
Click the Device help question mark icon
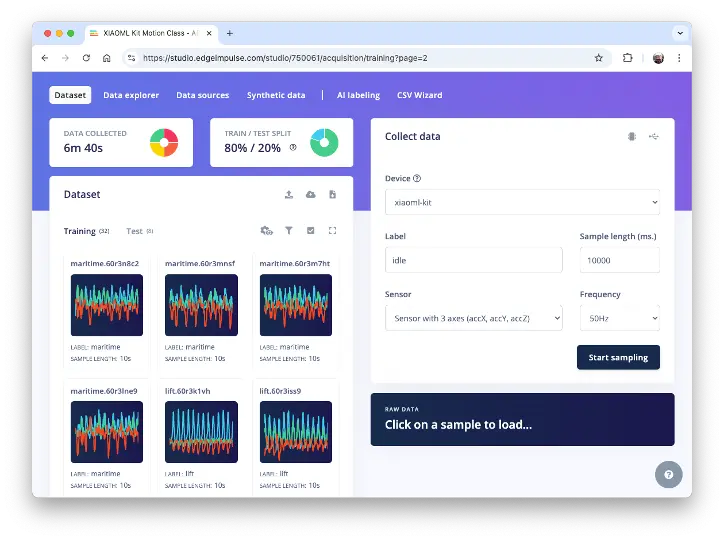417,178
